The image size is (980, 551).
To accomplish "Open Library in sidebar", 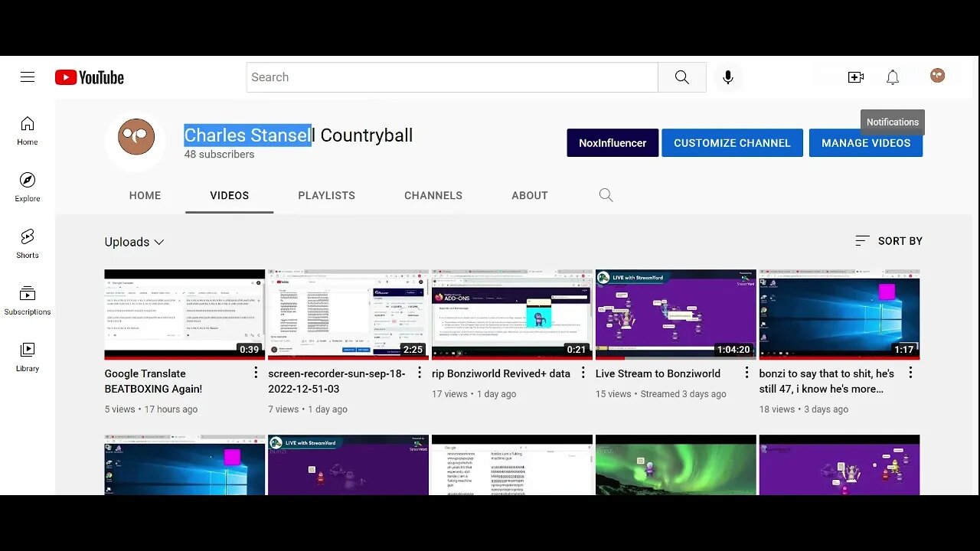I will (28, 357).
